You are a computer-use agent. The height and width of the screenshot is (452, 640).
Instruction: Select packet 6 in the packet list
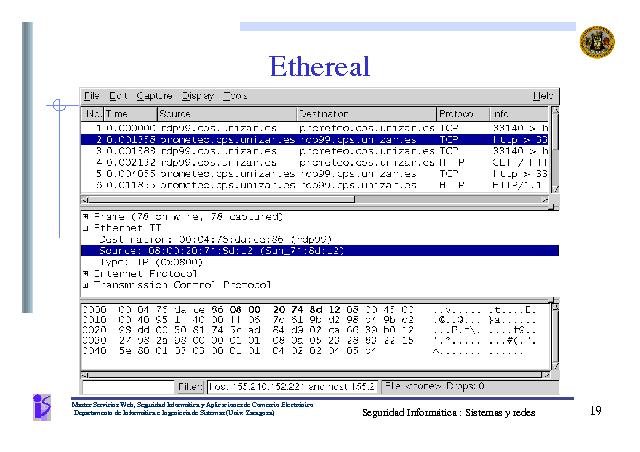(314, 185)
